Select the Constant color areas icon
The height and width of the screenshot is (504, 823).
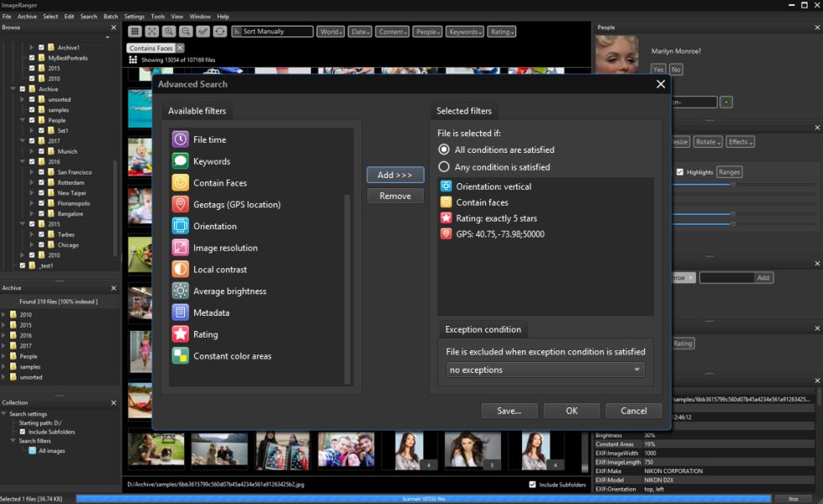(180, 356)
